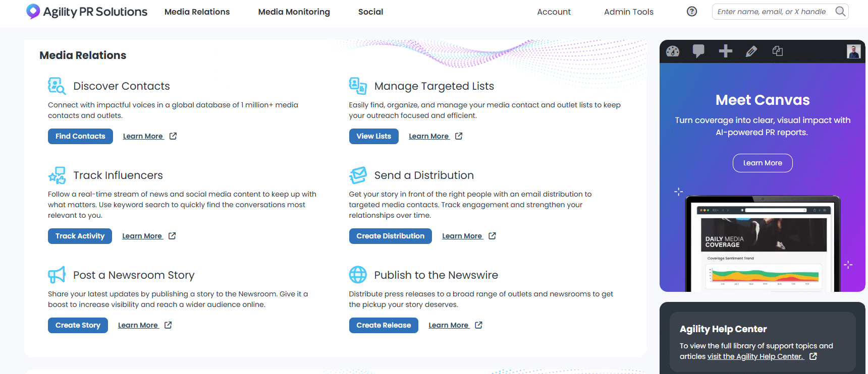868x374 pixels.
Task: Click the search magnifier icon
Action: click(840, 12)
